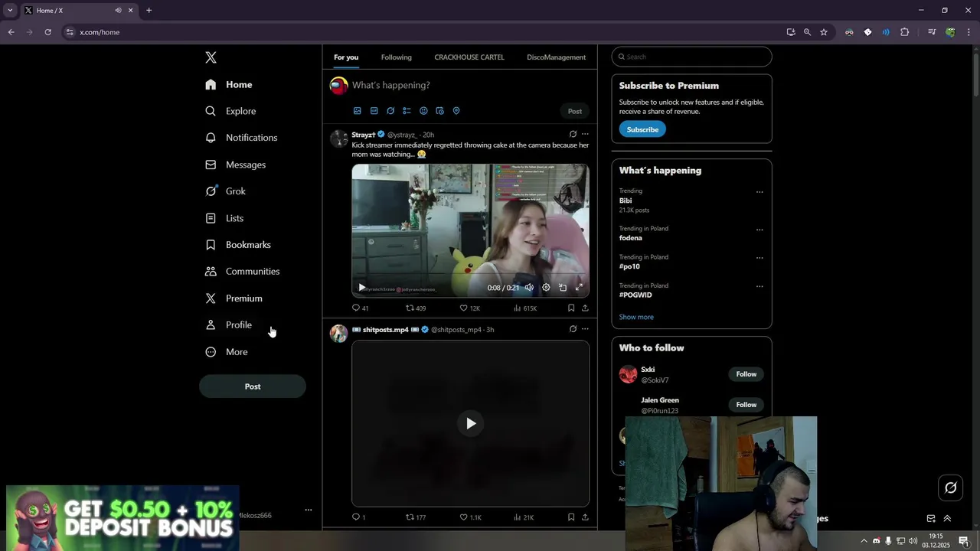
Task: Click the small composer Post button
Action: point(575,111)
